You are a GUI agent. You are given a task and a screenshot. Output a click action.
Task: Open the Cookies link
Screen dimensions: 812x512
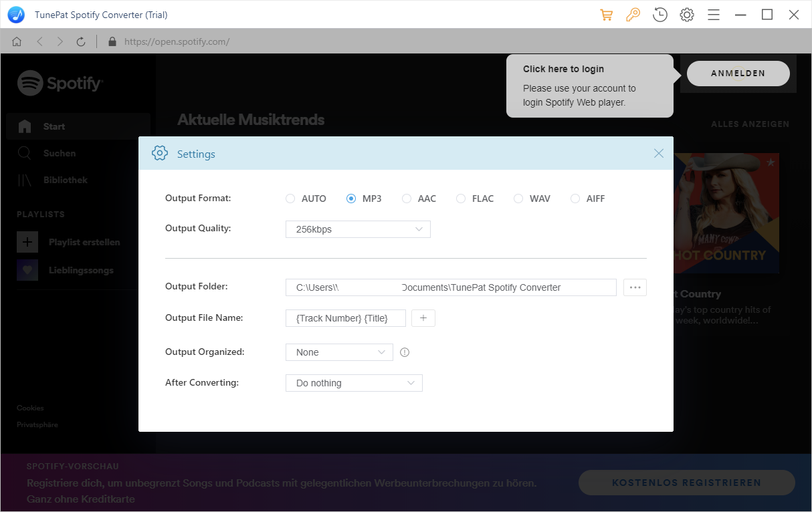[x=30, y=408]
